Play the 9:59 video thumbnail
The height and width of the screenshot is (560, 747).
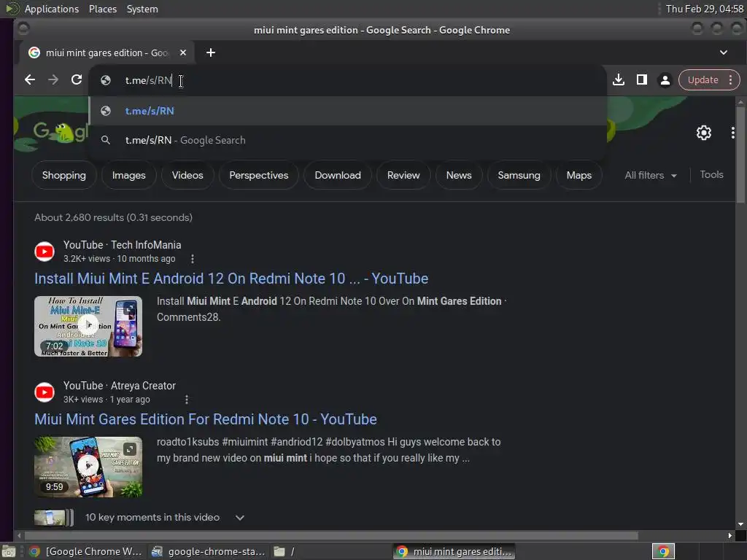click(88, 467)
